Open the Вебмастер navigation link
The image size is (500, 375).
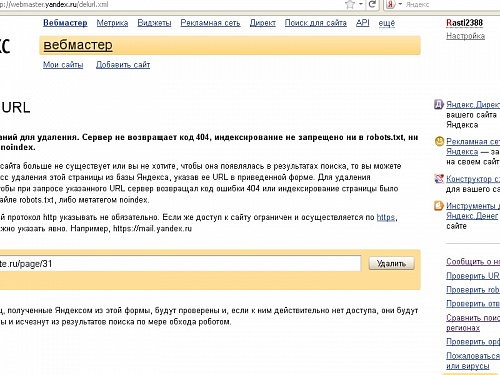[65, 23]
